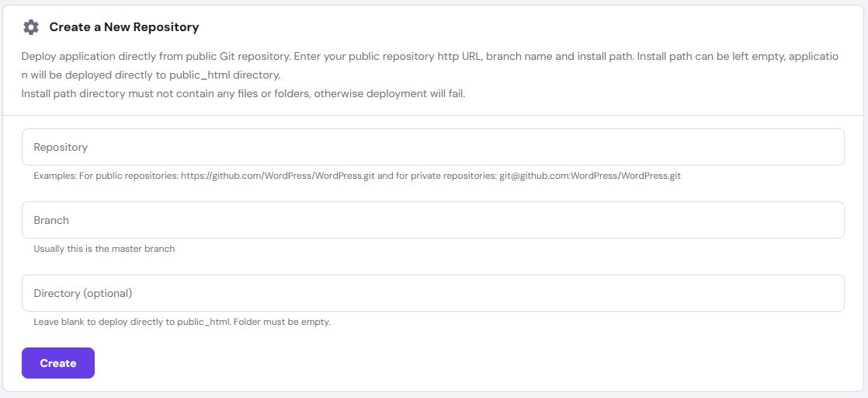Click the horizontal divider above the Repository field
Image resolution: width=868 pixels, height=398 pixels.
(x=433, y=116)
